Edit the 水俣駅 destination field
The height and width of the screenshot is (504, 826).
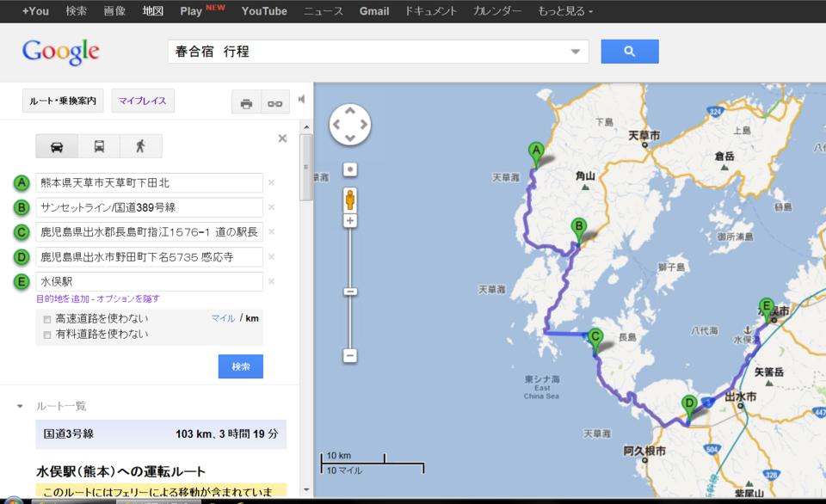[x=149, y=282]
